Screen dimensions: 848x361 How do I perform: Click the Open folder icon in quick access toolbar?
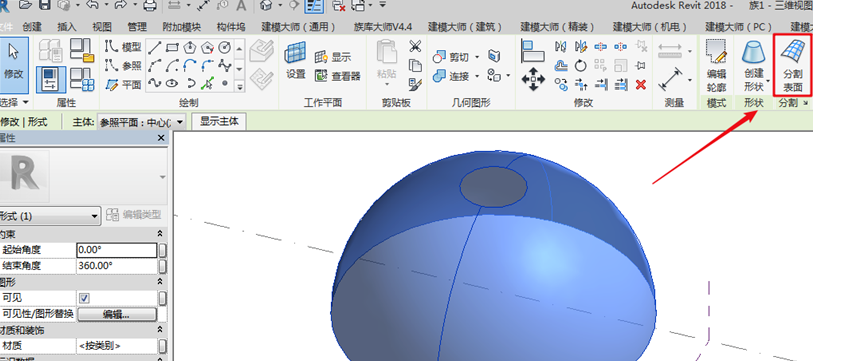pos(25,5)
